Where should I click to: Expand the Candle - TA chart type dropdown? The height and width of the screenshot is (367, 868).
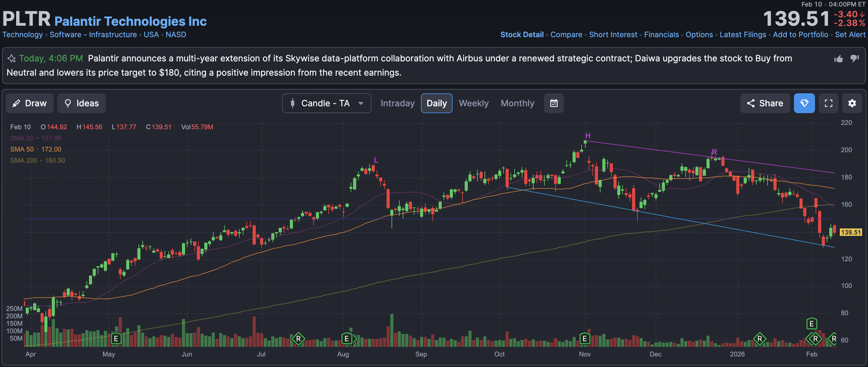tap(326, 103)
